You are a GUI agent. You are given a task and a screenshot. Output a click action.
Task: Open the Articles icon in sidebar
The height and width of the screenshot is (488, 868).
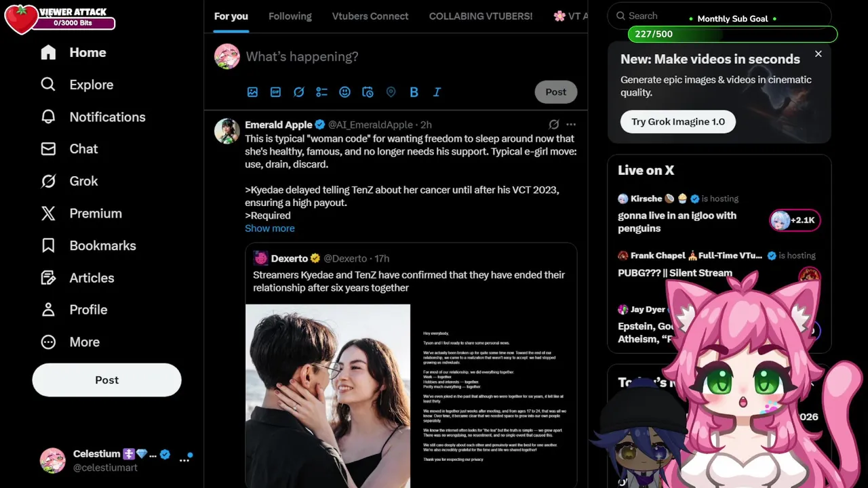click(x=48, y=278)
